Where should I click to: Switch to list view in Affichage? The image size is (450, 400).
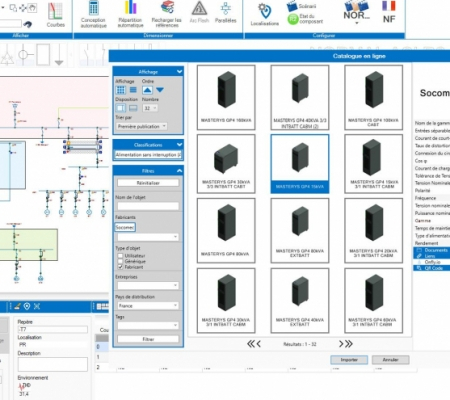click(133, 90)
